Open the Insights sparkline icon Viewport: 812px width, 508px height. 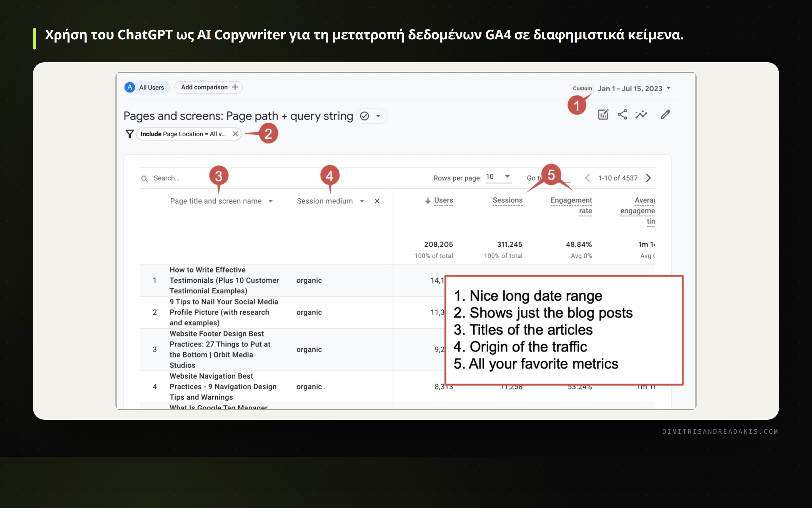pyautogui.click(x=641, y=115)
